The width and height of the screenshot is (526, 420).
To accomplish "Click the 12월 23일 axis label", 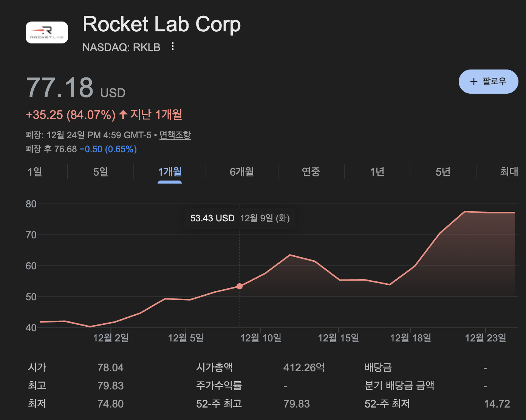I will click(x=485, y=338).
